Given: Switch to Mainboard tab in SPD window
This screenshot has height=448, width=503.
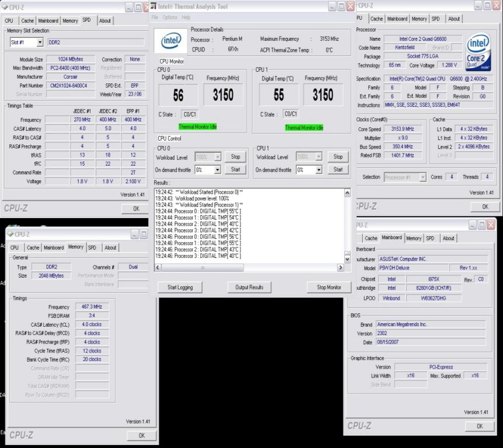Looking at the screenshot, I should pyautogui.click(x=48, y=20).
